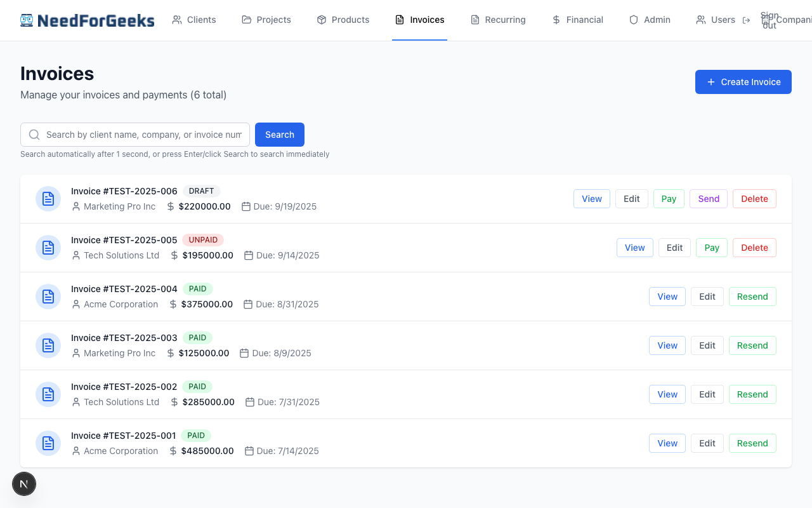
Task: Navigate to the Financial menu item
Action: tap(577, 20)
